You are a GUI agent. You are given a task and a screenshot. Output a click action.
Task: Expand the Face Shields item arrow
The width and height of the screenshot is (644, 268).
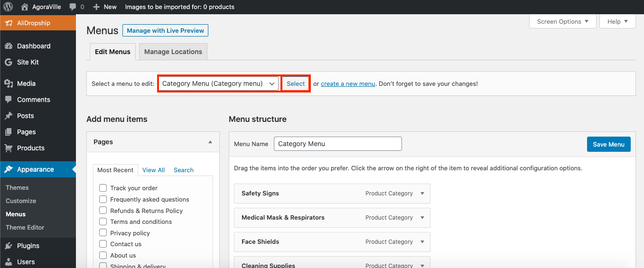click(x=422, y=242)
